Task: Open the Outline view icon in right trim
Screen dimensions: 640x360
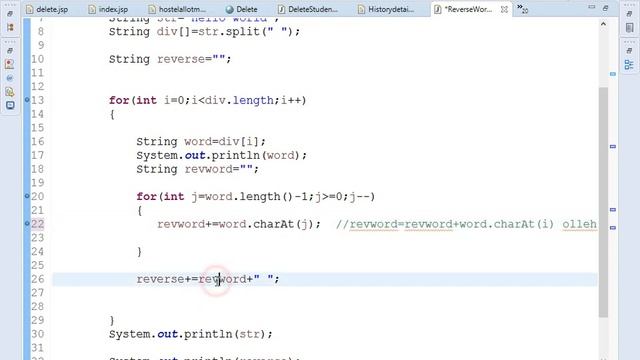Action: 629,64
